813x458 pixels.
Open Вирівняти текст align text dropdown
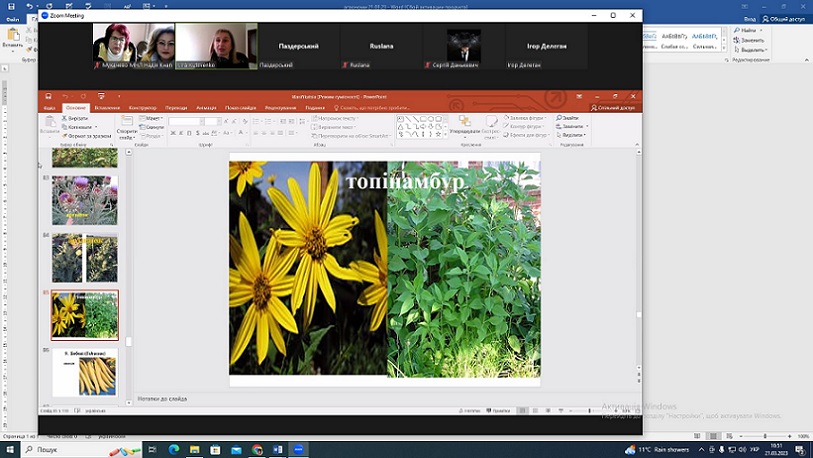(x=334, y=127)
